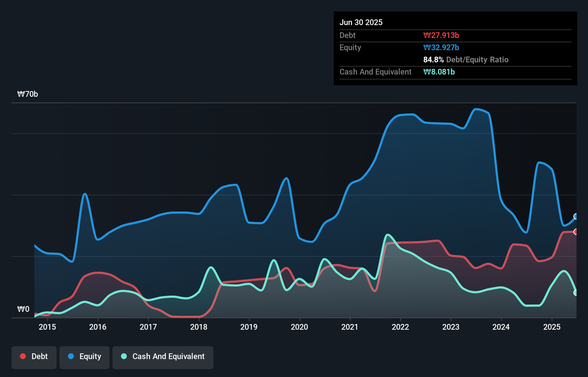Click the teal Cash And Equivalent legend dot
The width and height of the screenshot is (588, 377).
[x=124, y=356]
